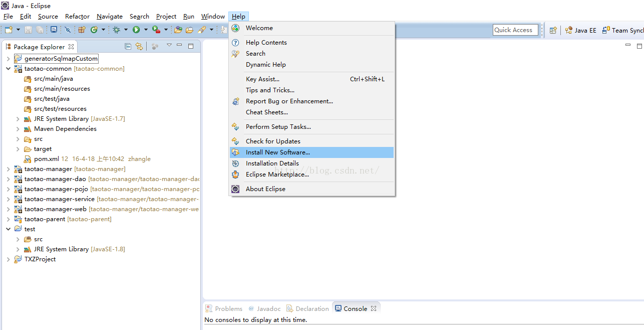Image resolution: width=644 pixels, height=330 pixels.
Task: Switch to the Problems tab
Action: pyautogui.click(x=224, y=308)
